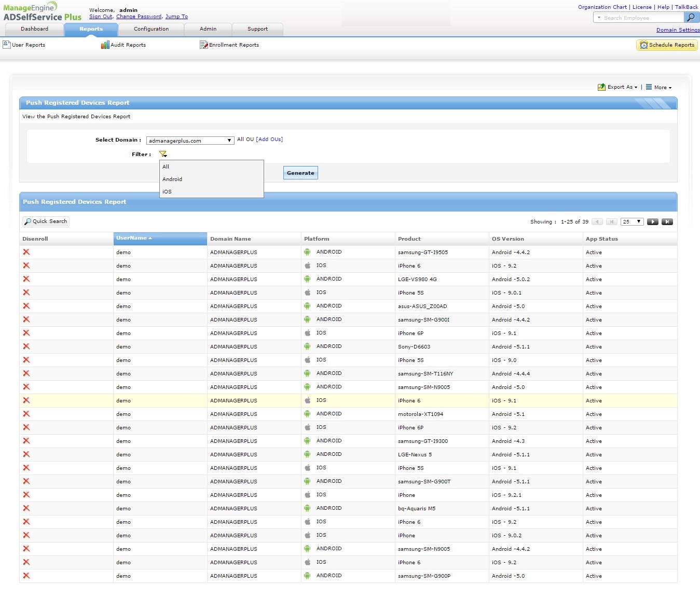Click disenroll X for highlighted iPhone 6 row
Viewport: 700px width, 613px height.
[26, 400]
